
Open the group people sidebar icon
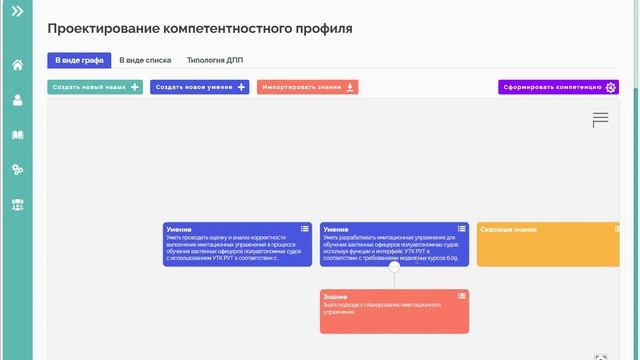coord(17,204)
